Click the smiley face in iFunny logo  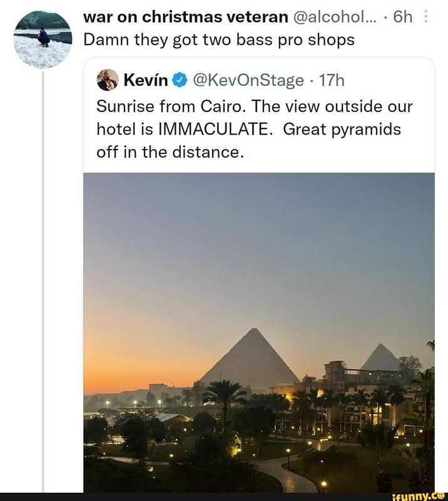click(x=442, y=495)
